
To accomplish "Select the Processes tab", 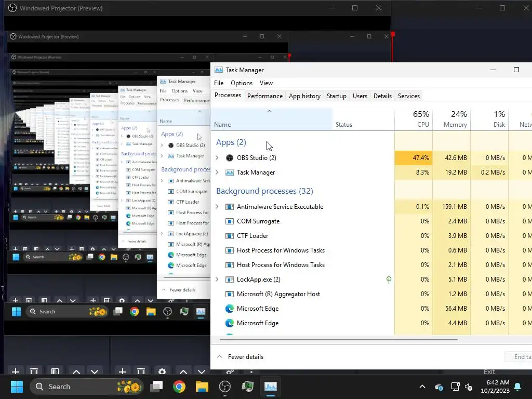I will click(x=228, y=96).
